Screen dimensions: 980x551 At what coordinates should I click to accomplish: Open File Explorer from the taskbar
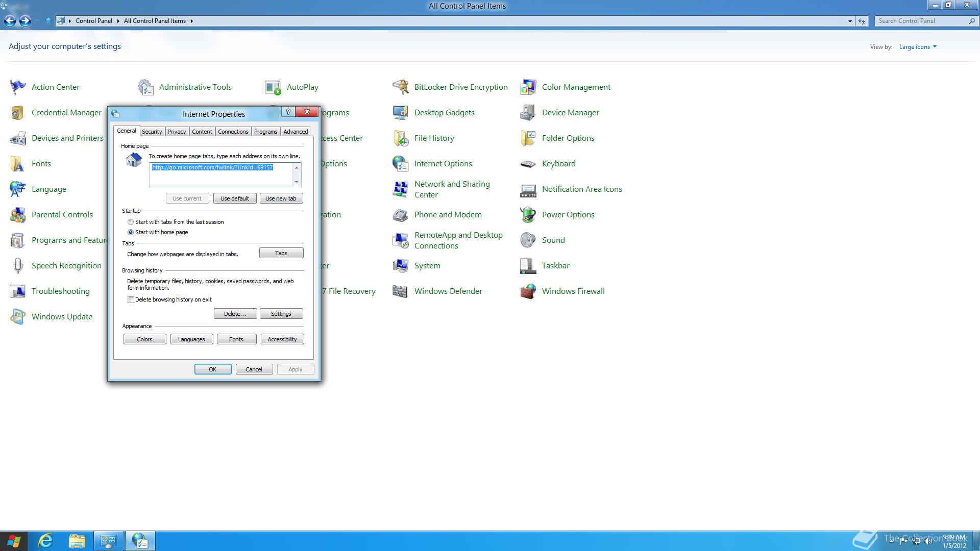click(x=77, y=541)
